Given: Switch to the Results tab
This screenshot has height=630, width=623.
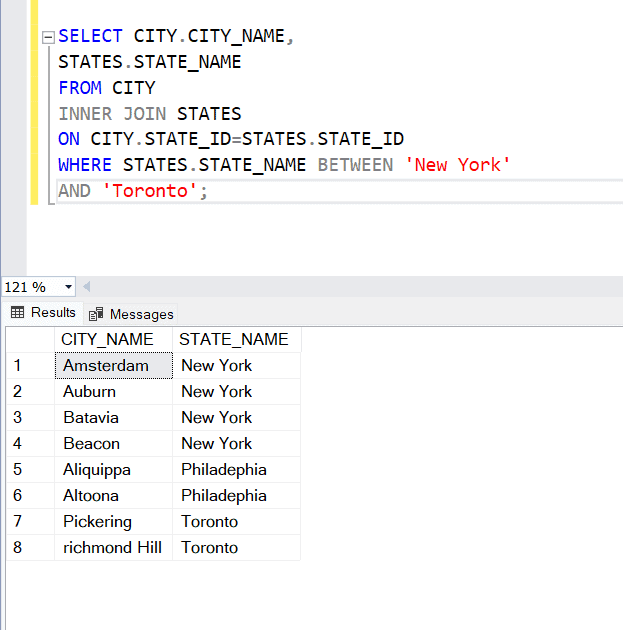Looking at the screenshot, I should pos(43,313).
